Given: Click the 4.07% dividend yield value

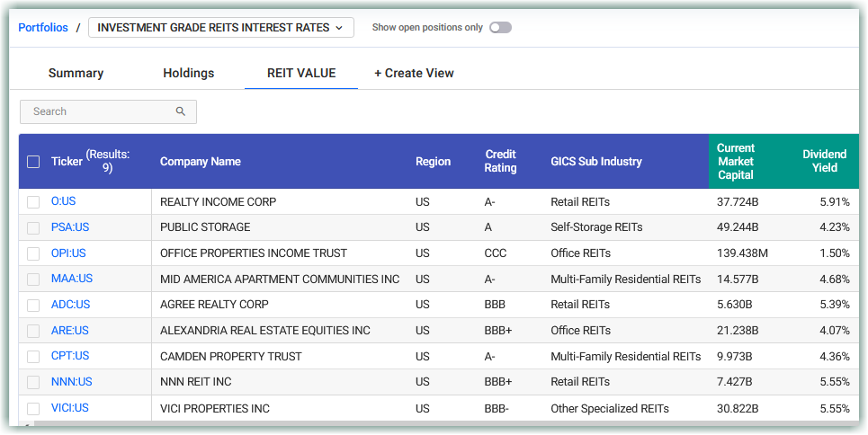Looking at the screenshot, I should coord(835,331).
